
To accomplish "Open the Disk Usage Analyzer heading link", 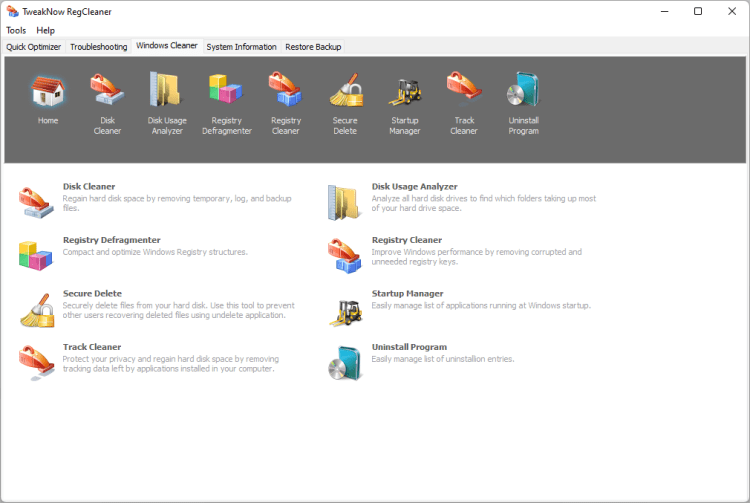I will click(x=414, y=186).
